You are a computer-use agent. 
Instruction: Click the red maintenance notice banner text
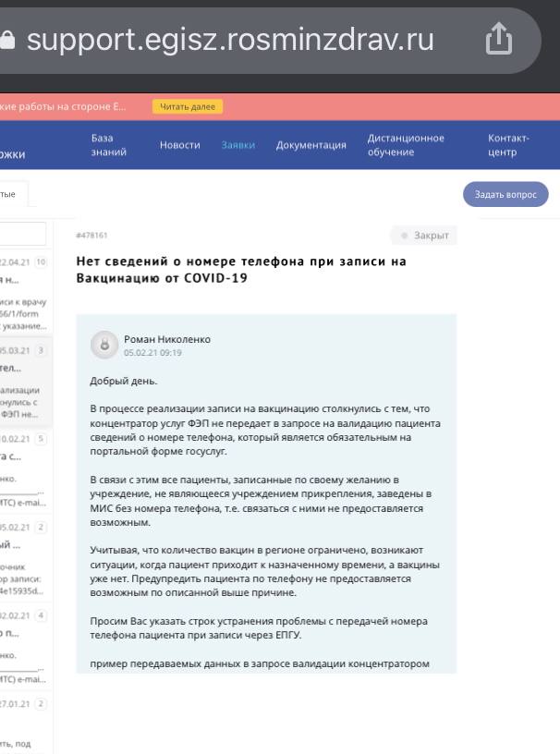pyautogui.click(x=63, y=107)
